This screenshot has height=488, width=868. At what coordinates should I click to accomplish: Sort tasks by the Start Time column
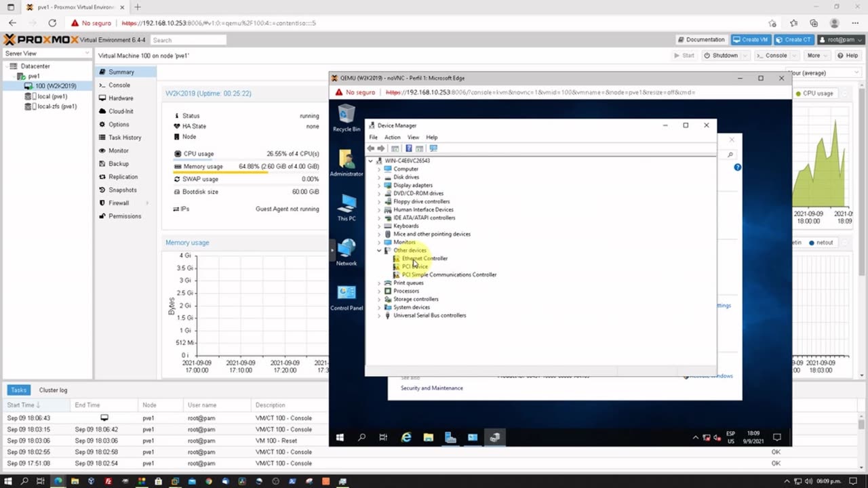[35, 405]
